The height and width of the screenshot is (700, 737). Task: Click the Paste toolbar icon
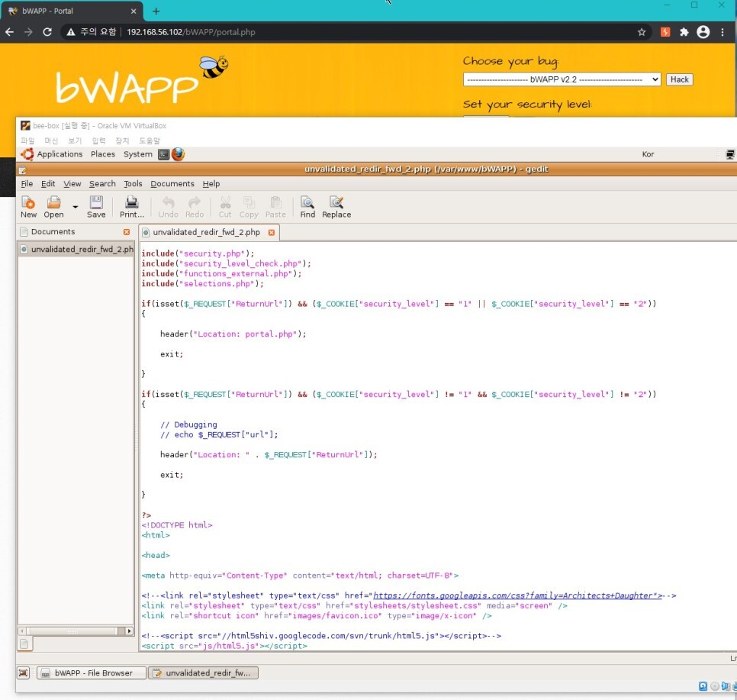tap(275, 207)
